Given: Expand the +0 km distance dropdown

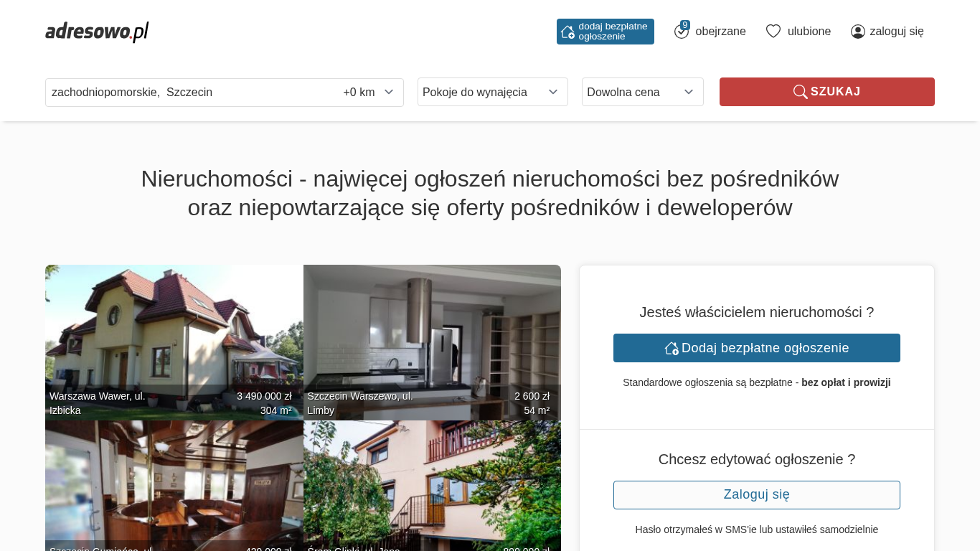Looking at the screenshot, I should click(369, 92).
